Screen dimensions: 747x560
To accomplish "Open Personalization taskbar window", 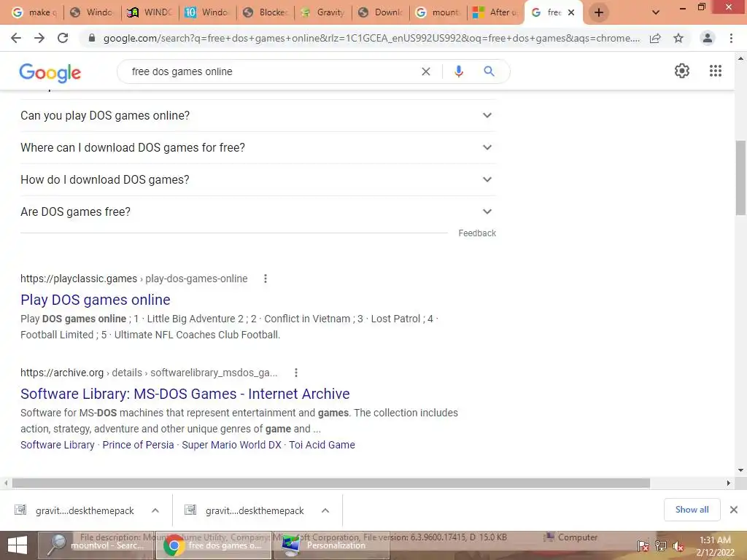I will (332, 545).
